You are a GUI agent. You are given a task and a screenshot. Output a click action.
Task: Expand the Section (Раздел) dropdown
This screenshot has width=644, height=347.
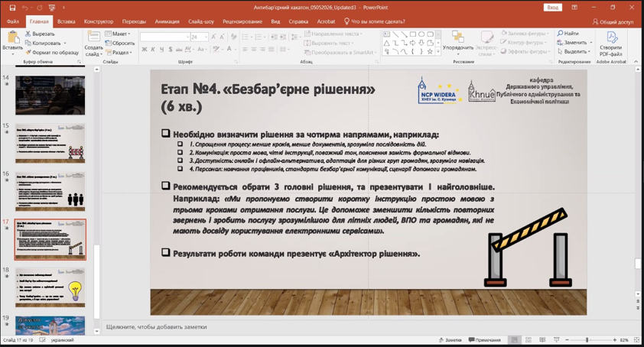click(x=119, y=53)
